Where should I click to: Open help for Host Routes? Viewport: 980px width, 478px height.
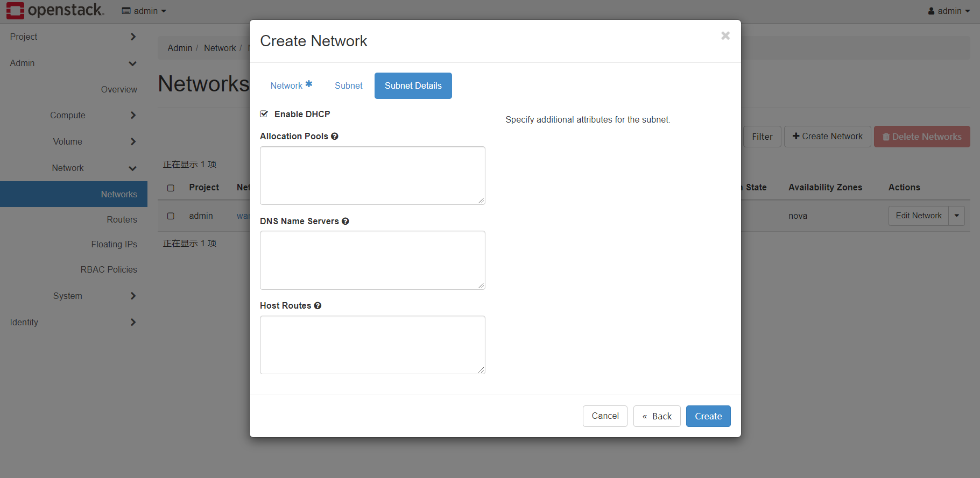tap(318, 305)
